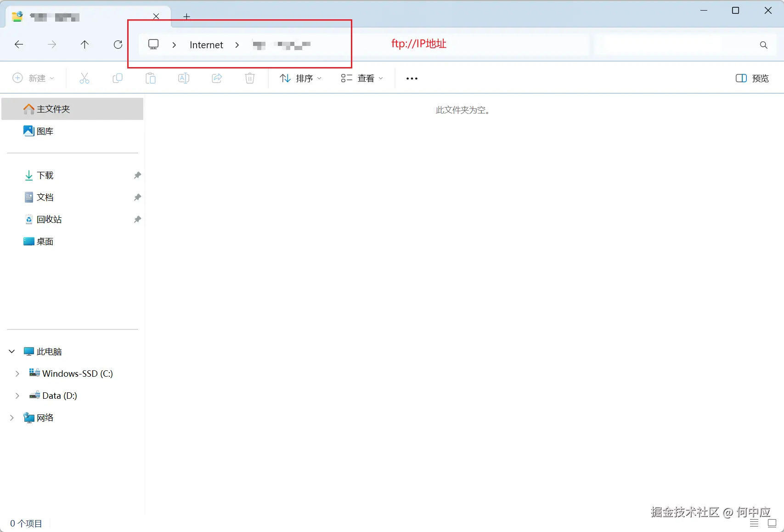Viewport: 784px width, 532px height.
Task: Unpin 文档 using its pin icon
Action: (137, 197)
